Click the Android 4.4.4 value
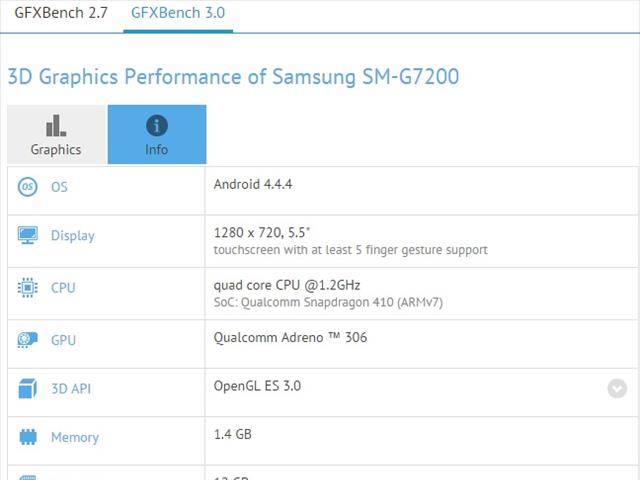Image resolution: width=640 pixels, height=480 pixels. pyautogui.click(x=253, y=184)
